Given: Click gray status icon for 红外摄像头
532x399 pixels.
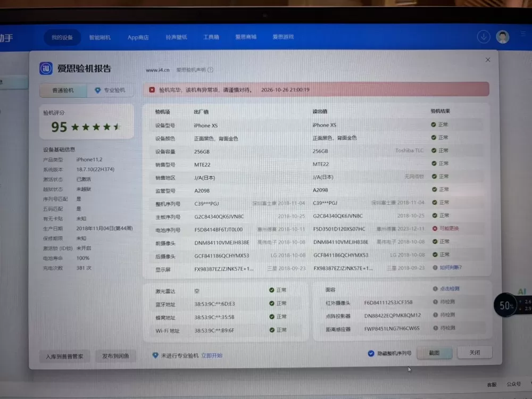Looking at the screenshot, I should [x=435, y=302].
